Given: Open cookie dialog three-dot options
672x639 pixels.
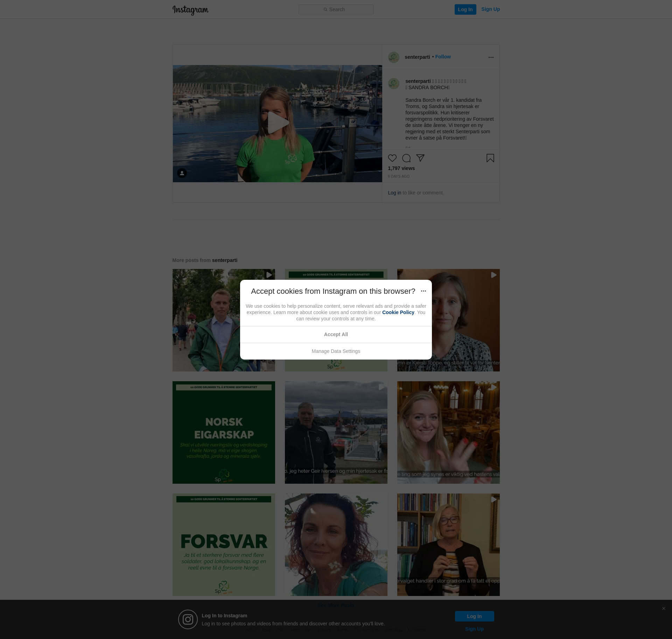Looking at the screenshot, I should click(423, 291).
